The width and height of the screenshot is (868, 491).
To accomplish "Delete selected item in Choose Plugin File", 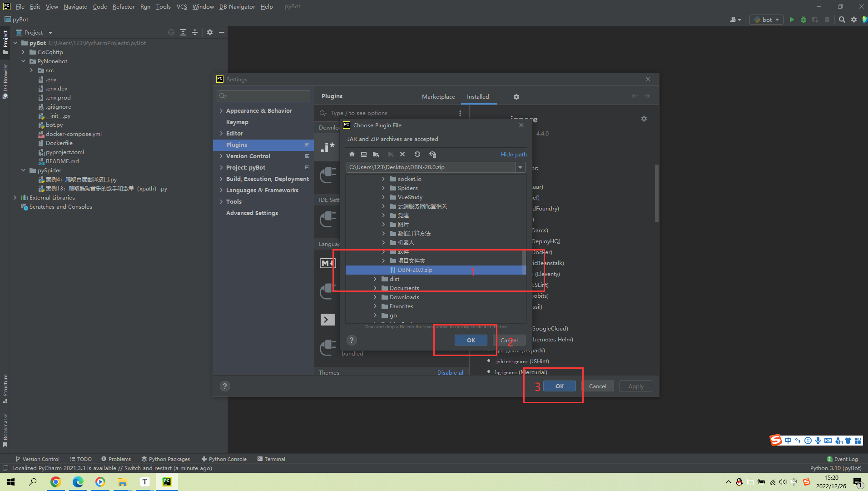I will tap(402, 154).
